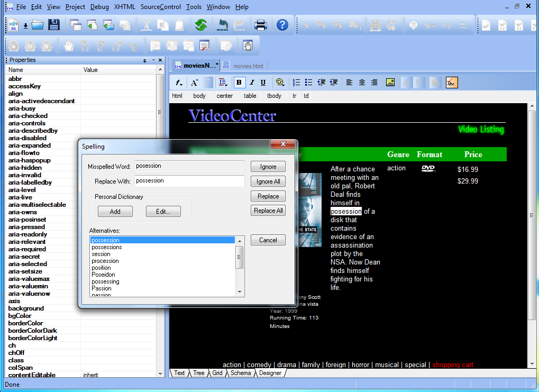Expand the paragraph style dropdown
The width and height of the screenshot is (539, 392).
[223, 83]
